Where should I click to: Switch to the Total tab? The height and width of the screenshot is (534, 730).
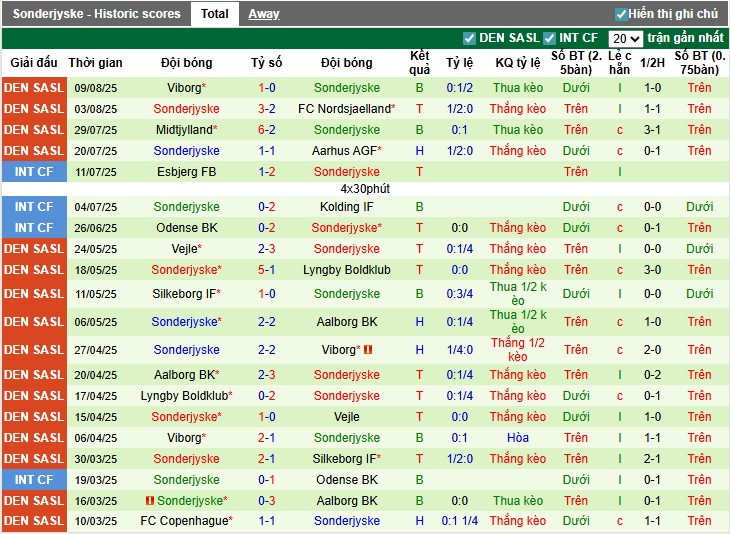215,14
